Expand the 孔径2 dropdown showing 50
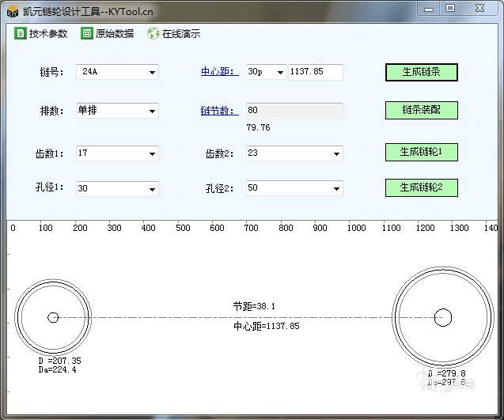Viewport: 504px width, 420px height. click(336, 188)
